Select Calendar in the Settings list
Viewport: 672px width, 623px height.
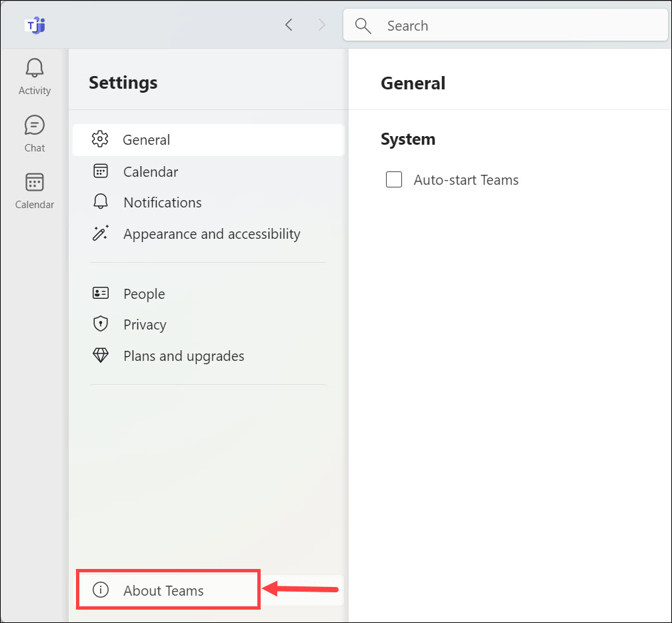tap(151, 171)
